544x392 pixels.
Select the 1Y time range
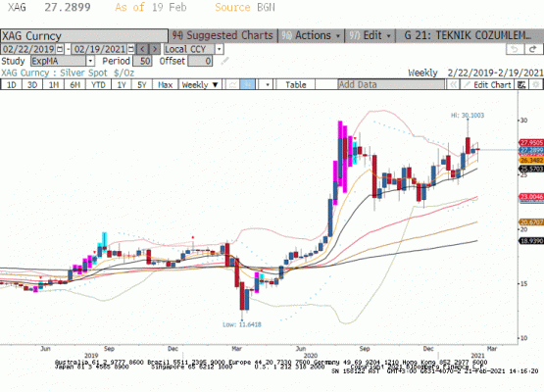(122, 84)
